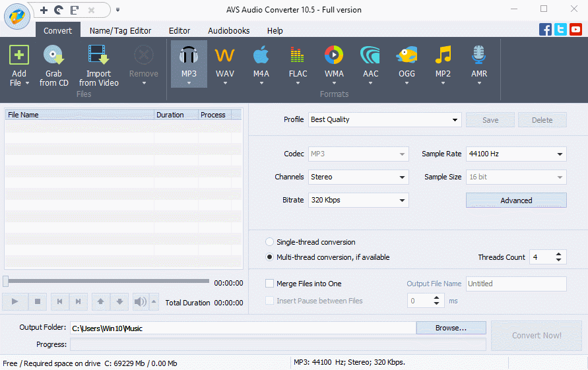Click the Process column header

[214, 115]
